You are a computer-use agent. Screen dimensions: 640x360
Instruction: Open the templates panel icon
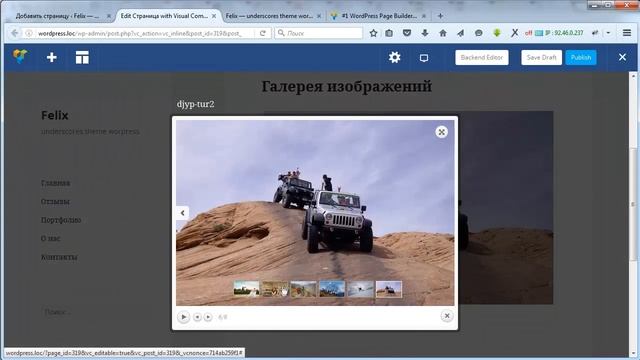point(82,58)
